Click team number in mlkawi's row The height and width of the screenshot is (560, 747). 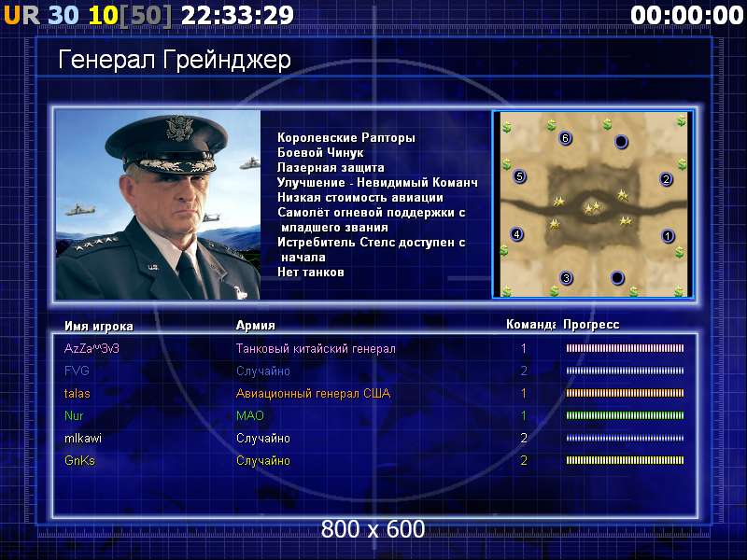tap(524, 438)
